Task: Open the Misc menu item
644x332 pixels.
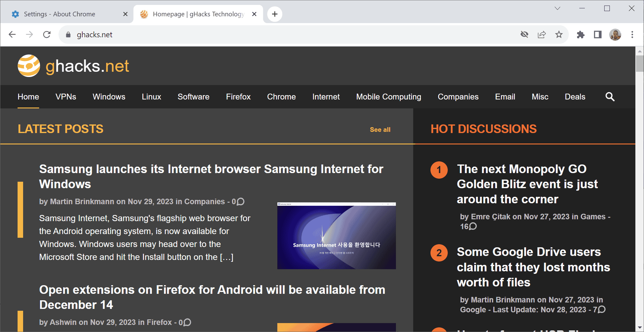Action: 540,97
